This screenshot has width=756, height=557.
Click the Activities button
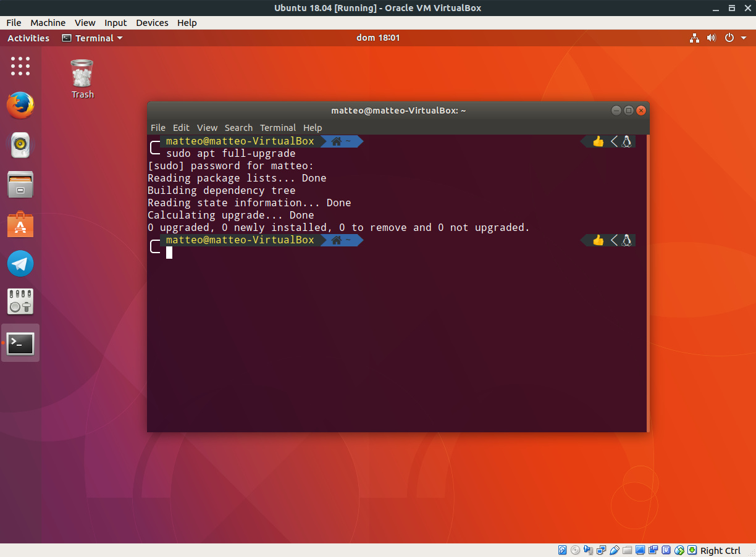point(28,38)
